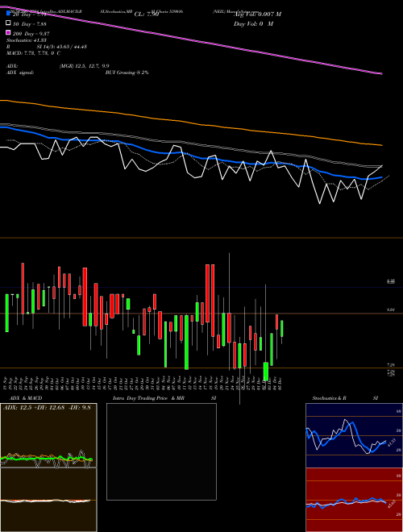Viewport: 403px width, 532px height.
Task: Click the end of the magenta 200-day line
Action: [381, 73]
